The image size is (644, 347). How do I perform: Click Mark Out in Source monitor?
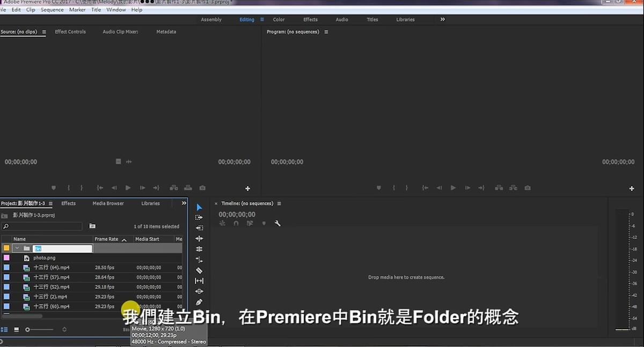coord(81,188)
